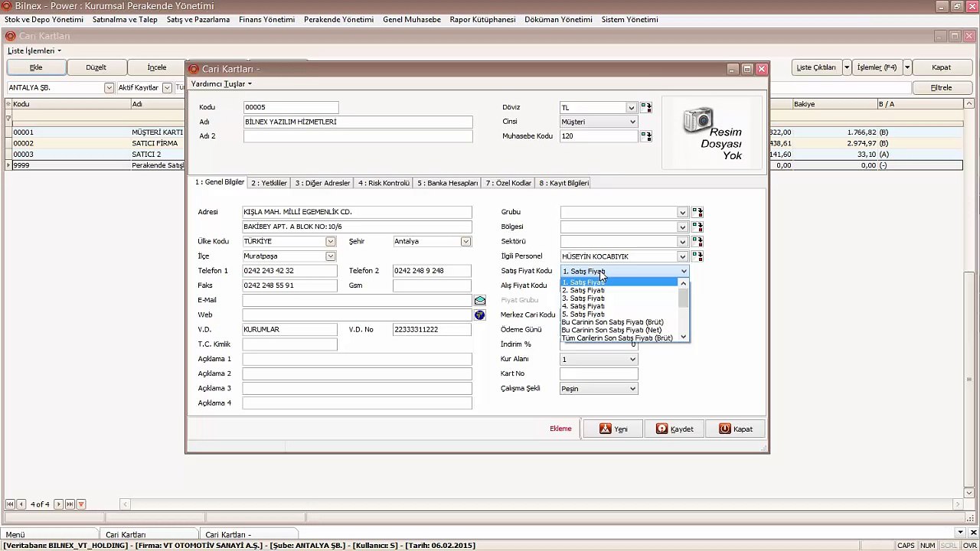
Task: Click the Liste Çıktıları button
Action: (x=816, y=67)
